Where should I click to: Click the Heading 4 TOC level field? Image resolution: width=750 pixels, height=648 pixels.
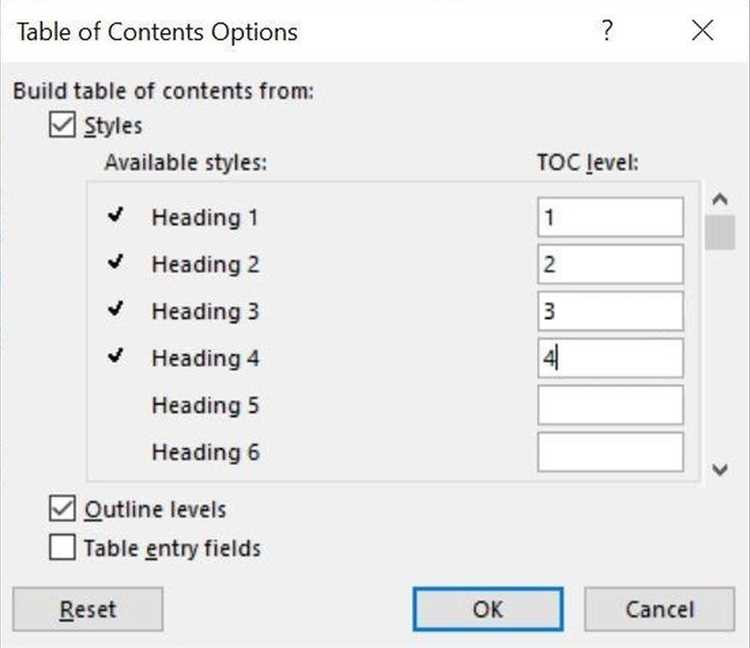tap(610, 358)
